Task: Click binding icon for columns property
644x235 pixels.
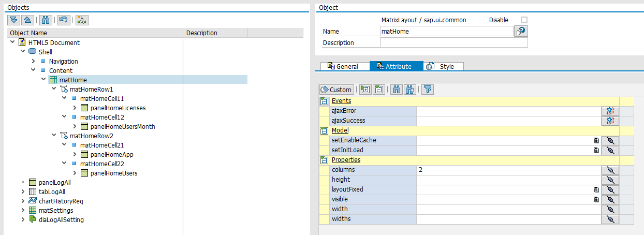Action: tap(610, 170)
